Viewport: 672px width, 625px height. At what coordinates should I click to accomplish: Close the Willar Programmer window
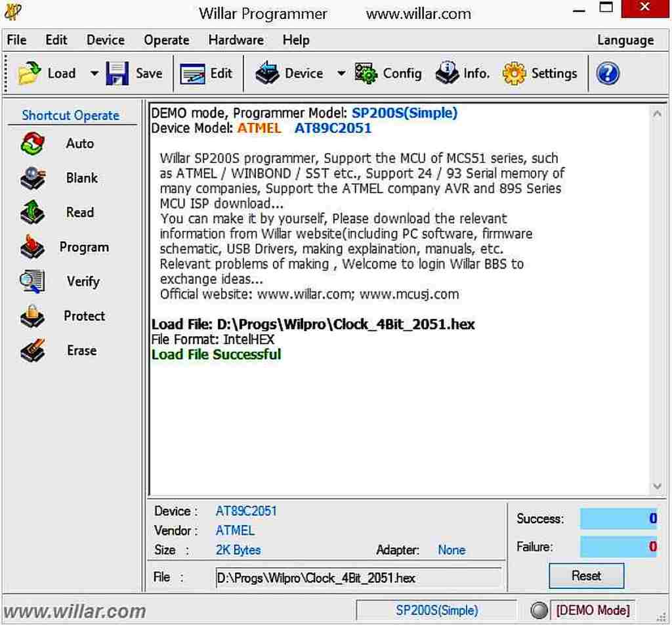[645, 8]
